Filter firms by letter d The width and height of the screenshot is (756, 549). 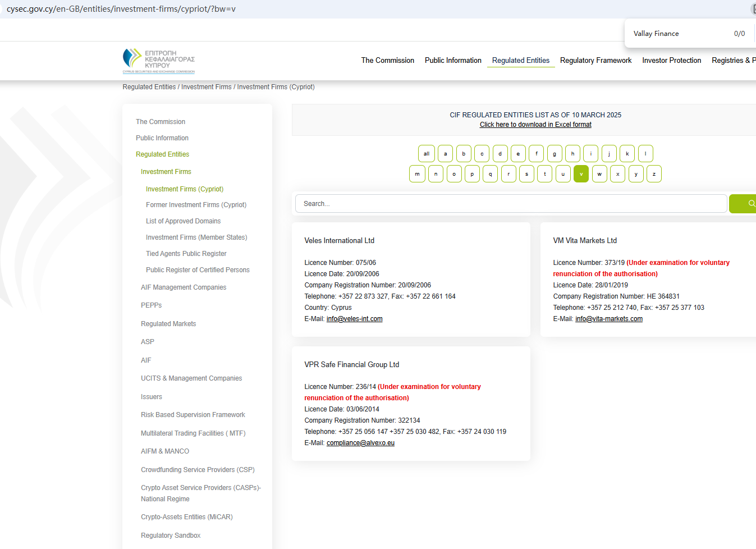[500, 154]
